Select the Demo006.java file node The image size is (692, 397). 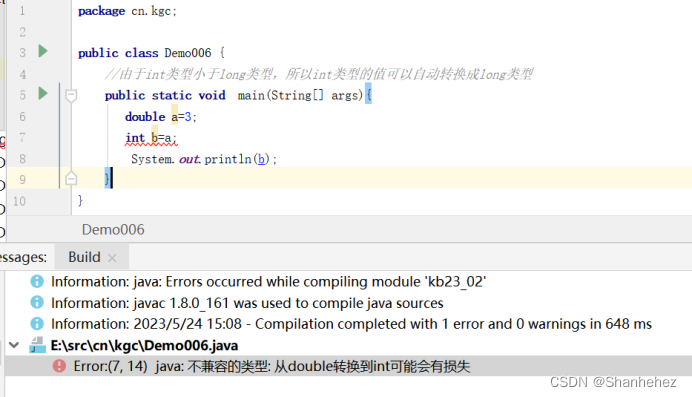pyautogui.click(x=144, y=345)
